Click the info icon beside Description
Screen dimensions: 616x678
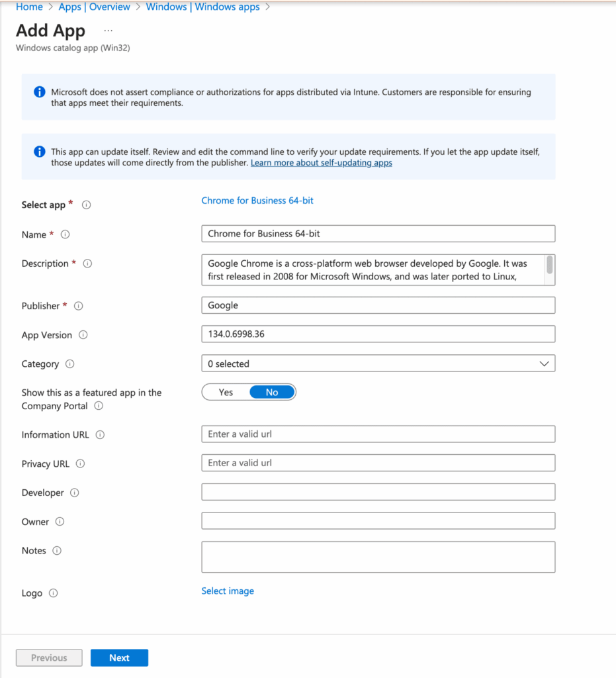(87, 264)
